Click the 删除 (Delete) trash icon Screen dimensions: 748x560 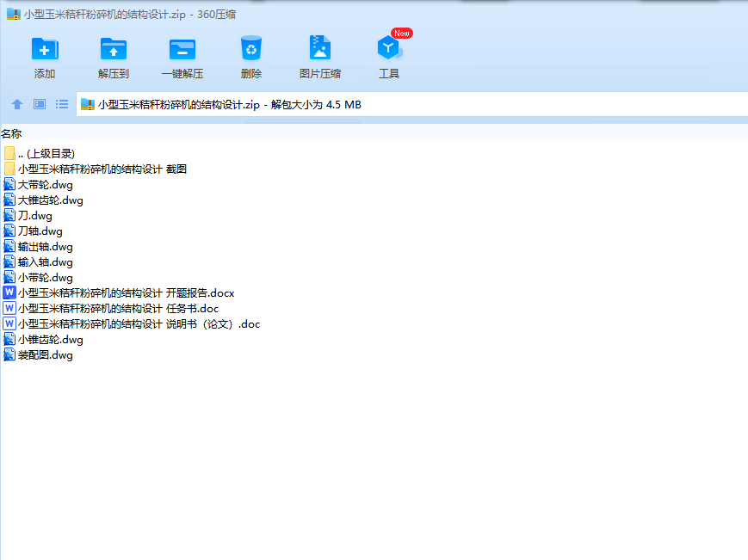coord(251,47)
